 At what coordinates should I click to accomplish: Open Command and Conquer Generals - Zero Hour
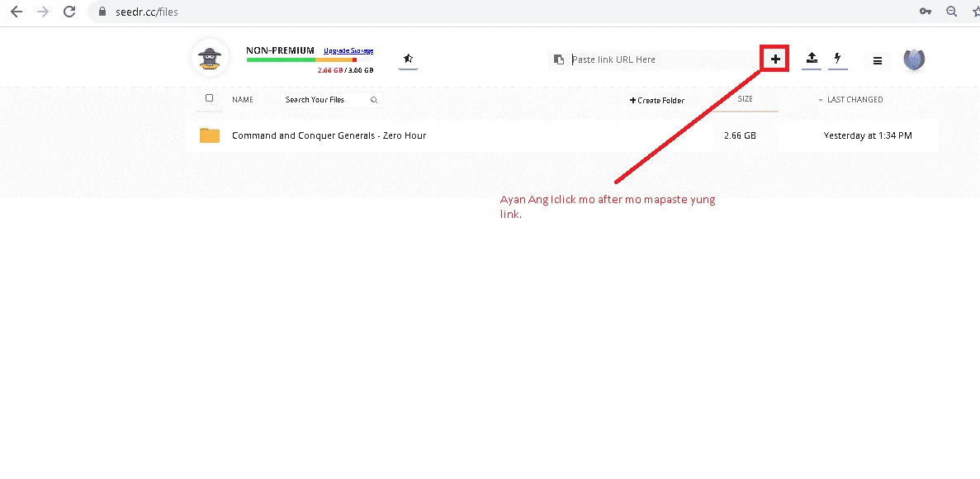(x=329, y=135)
